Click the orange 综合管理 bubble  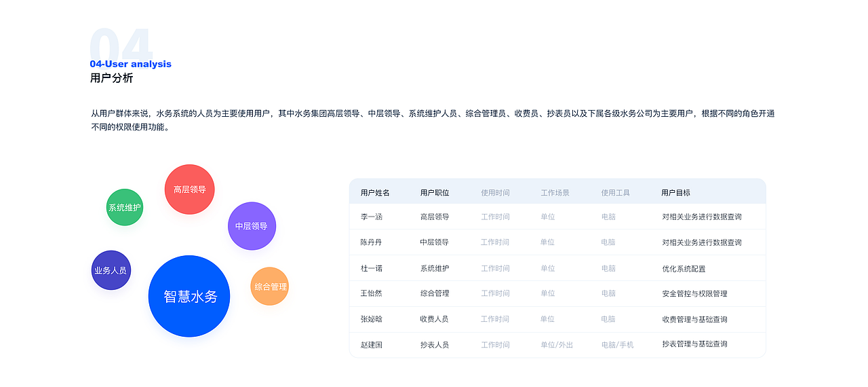point(270,287)
